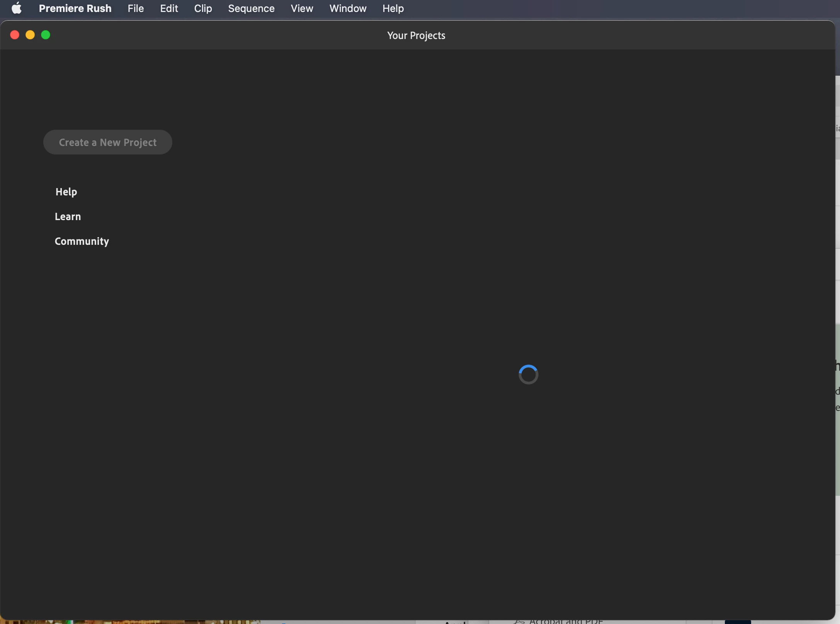Open the Clip menu
This screenshot has height=624, width=840.
tap(203, 8)
